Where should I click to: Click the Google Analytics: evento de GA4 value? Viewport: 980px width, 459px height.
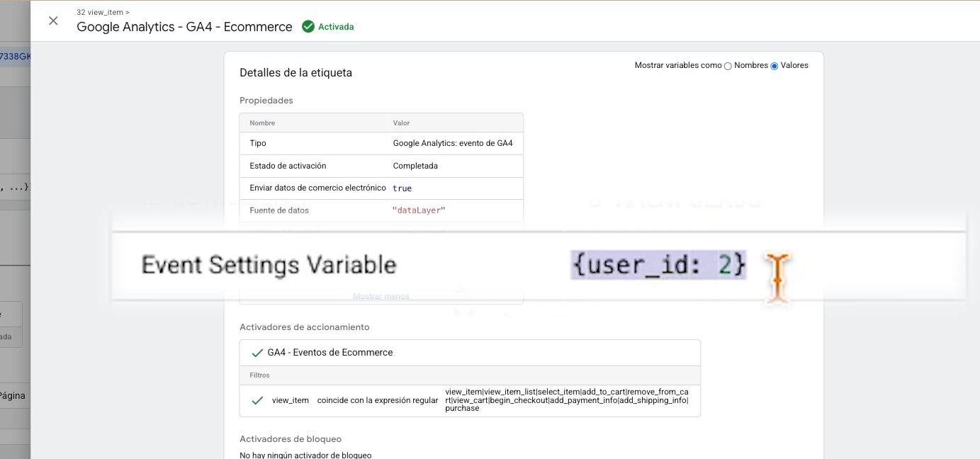click(x=453, y=143)
